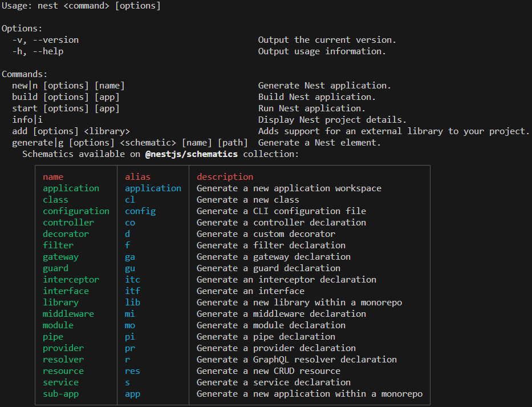The width and height of the screenshot is (532, 407).
Task: Select 'Generate a new library within a monorepo'
Action: [299, 303]
